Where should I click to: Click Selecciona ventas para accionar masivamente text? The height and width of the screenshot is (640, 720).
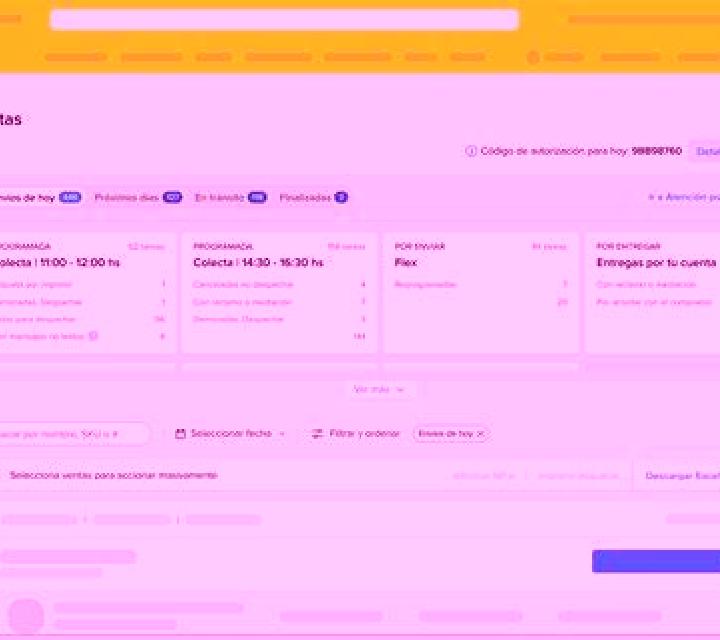(113, 475)
